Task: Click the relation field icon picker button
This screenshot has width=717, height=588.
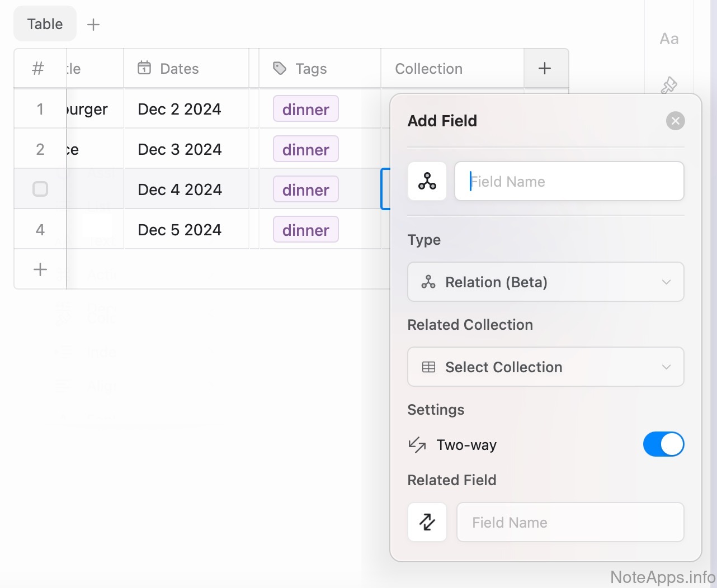Action: [x=427, y=181]
